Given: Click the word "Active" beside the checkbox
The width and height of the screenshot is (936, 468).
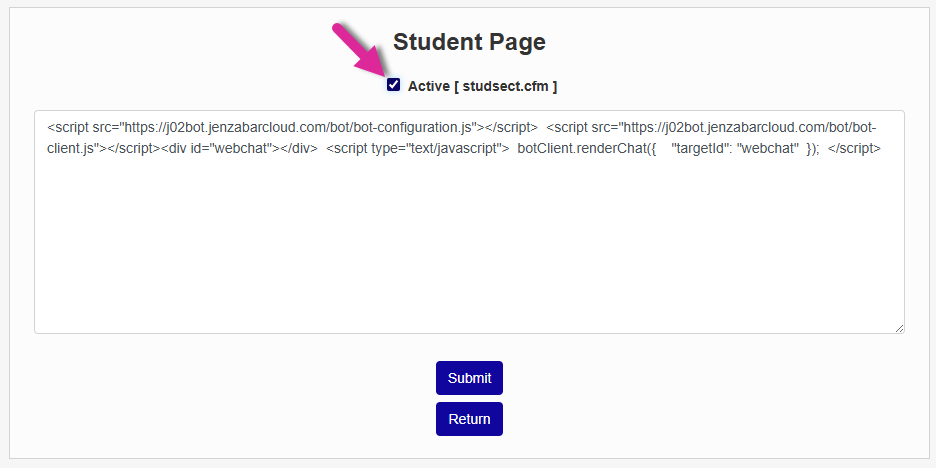Looking at the screenshot, I should click(x=428, y=87).
